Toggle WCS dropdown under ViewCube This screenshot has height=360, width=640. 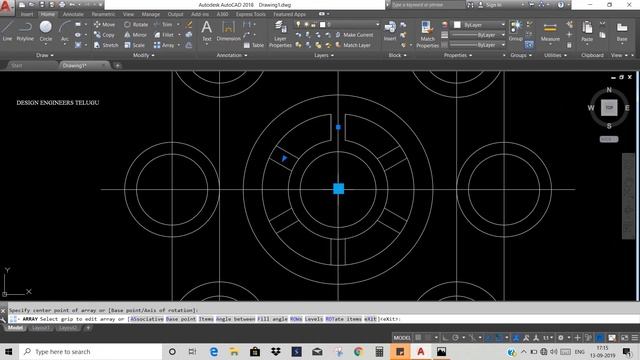click(x=609, y=139)
